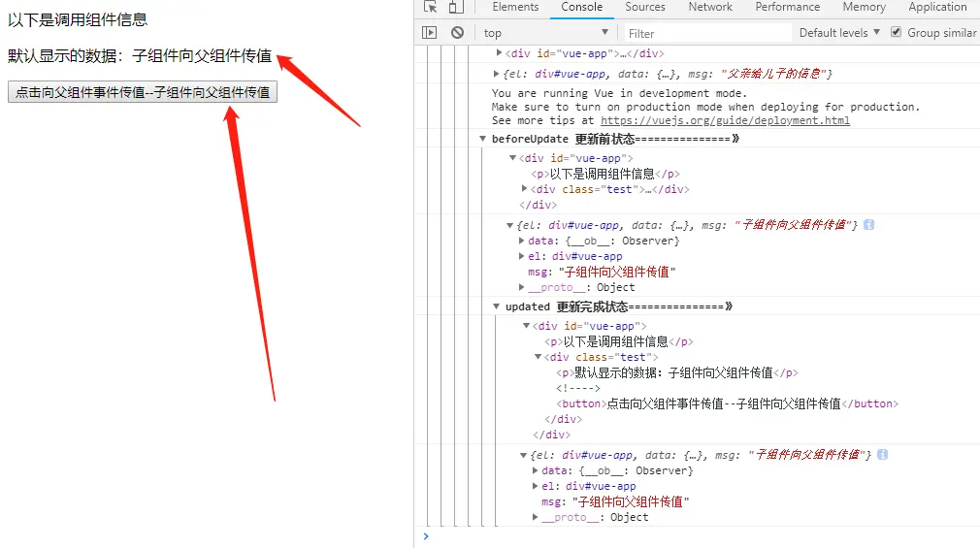Expand the first collapsed div#vue-app node
The height and width of the screenshot is (548, 980).
[x=499, y=53]
